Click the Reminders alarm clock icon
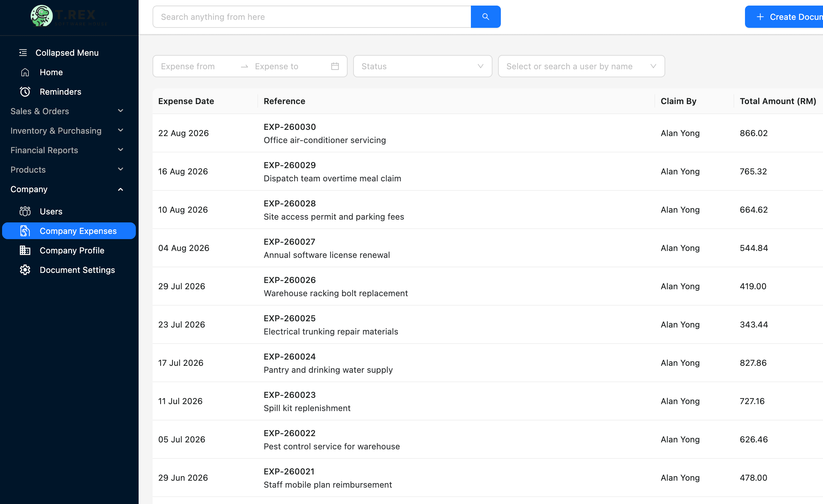 tap(25, 92)
